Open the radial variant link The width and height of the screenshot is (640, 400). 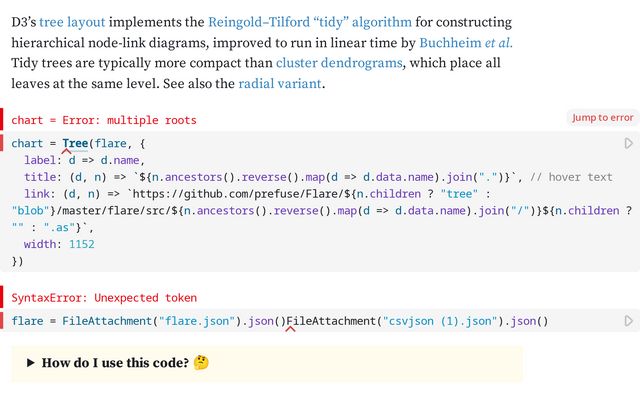coord(280,84)
